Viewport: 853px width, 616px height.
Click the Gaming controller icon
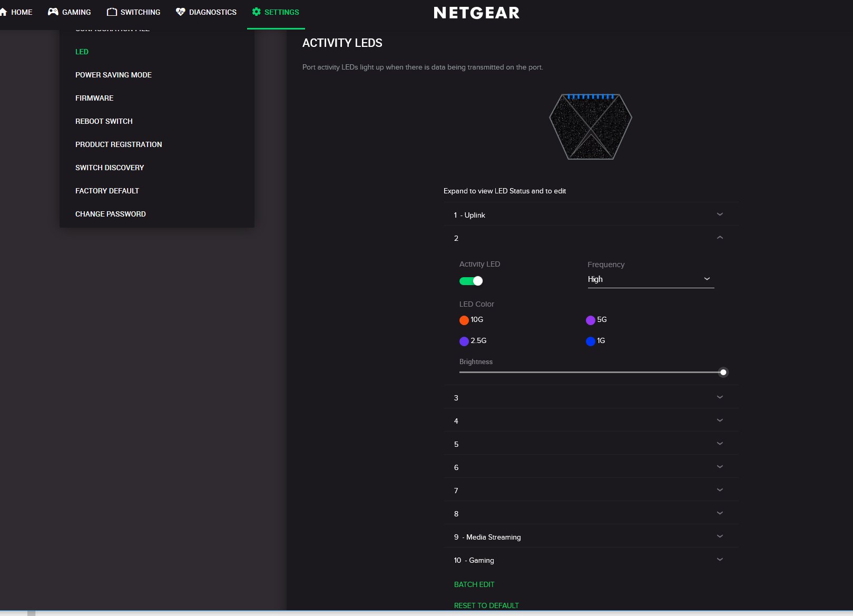(x=53, y=12)
